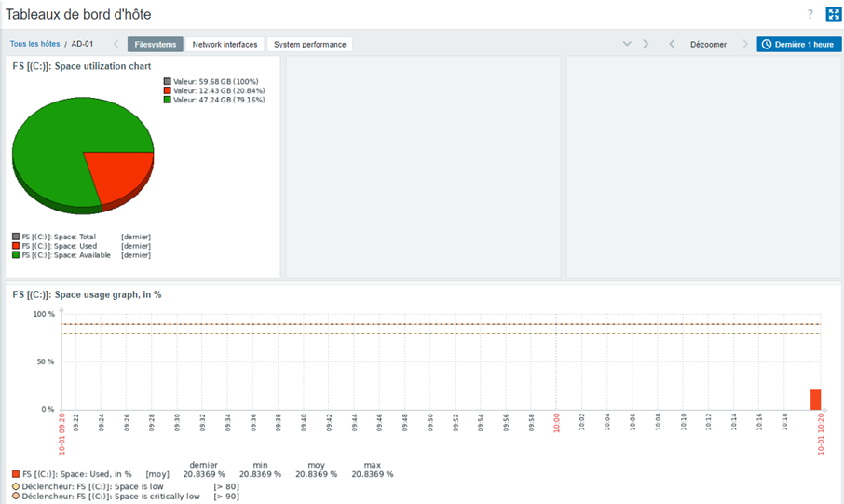Click the [> 80] trigger threshold text
The image size is (844, 504).
[x=226, y=487]
